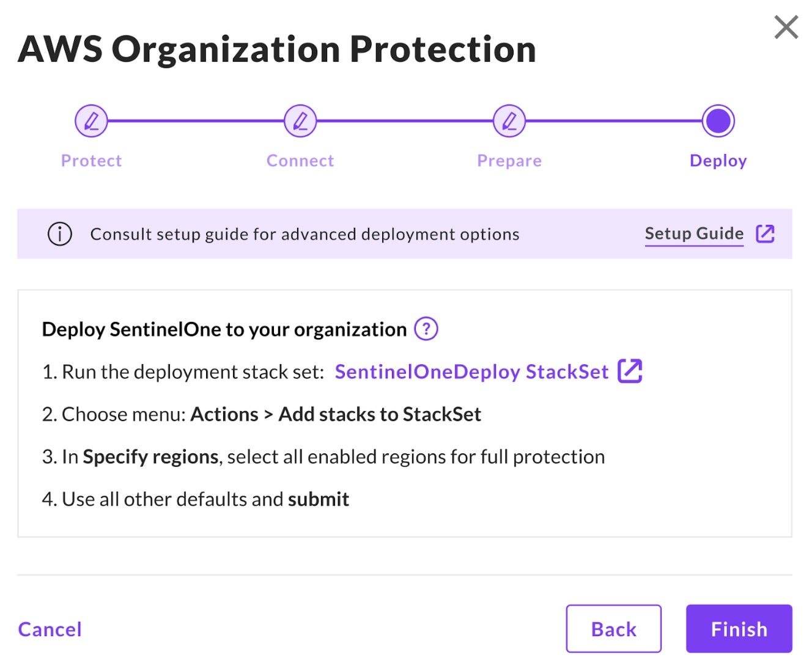Click the Connect step pencil icon
Screen dimensions: 812x666
300,121
